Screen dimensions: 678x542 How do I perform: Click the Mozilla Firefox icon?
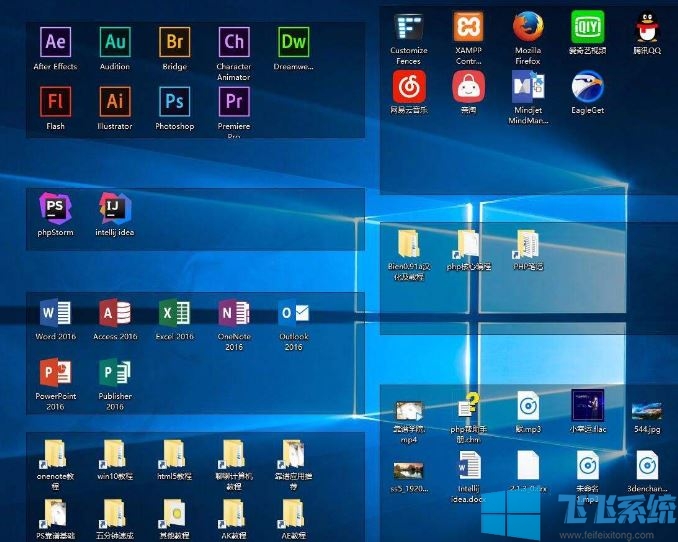[x=527, y=27]
